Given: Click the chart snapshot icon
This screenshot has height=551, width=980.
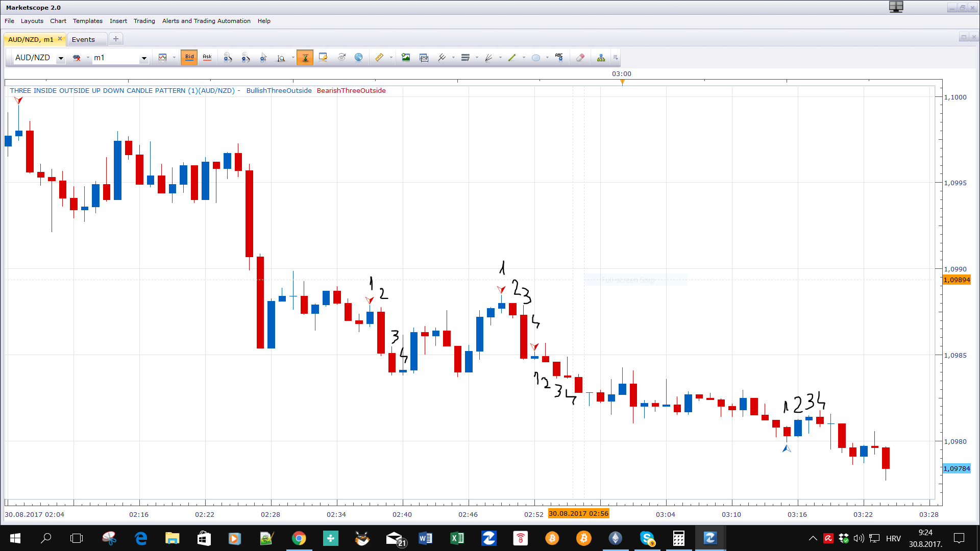Looking at the screenshot, I should click(424, 58).
